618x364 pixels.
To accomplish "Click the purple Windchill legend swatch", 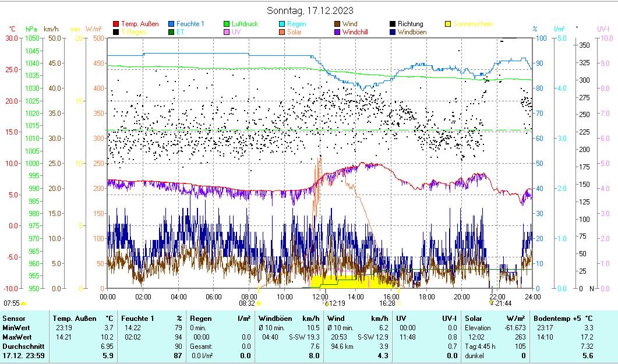I will [x=337, y=32].
